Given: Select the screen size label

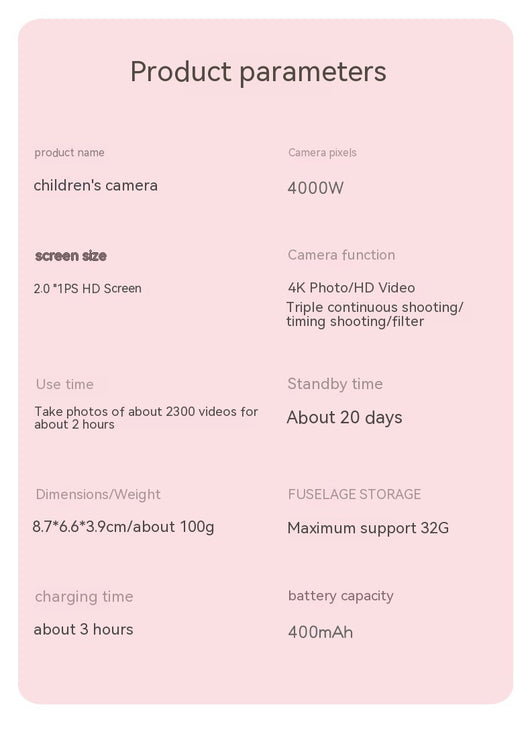Looking at the screenshot, I should coord(71,256).
